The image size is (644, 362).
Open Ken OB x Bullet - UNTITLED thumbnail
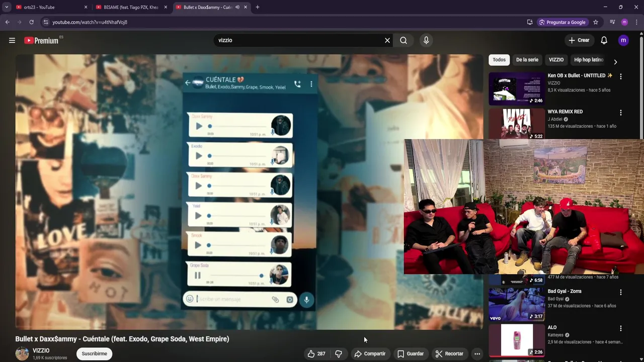517,88
